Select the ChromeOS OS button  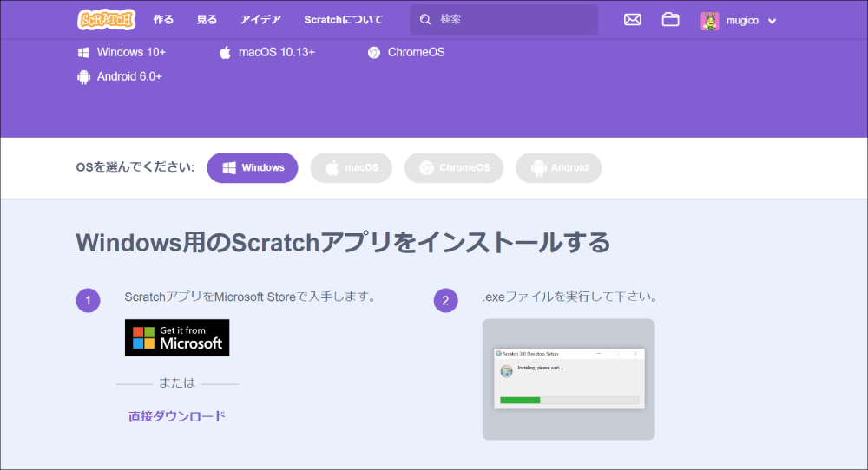tap(454, 167)
